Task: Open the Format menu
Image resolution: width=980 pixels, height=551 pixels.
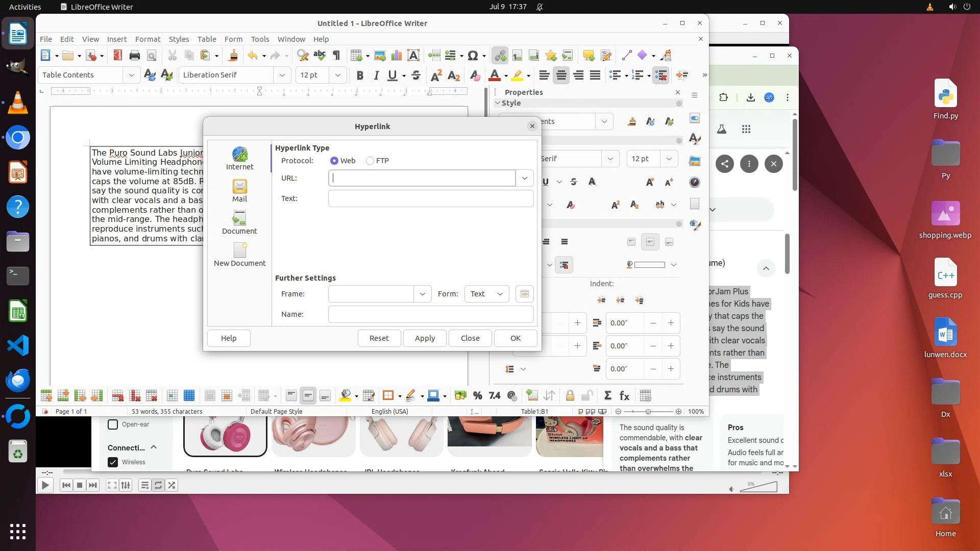Action: [148, 39]
